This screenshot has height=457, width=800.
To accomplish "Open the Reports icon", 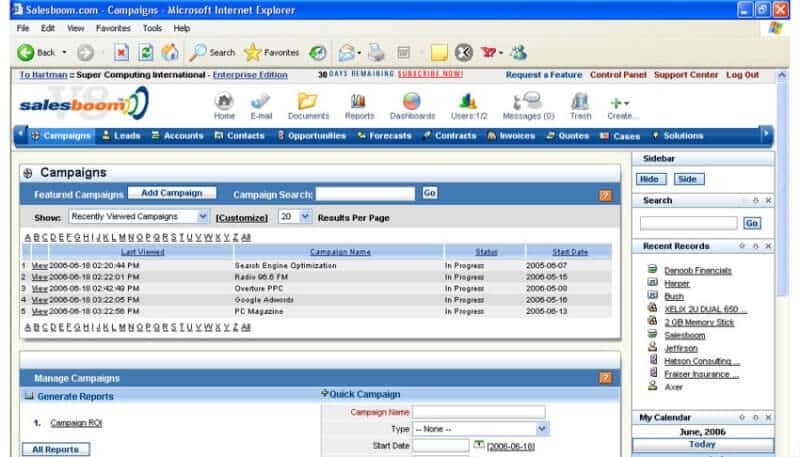I will [359, 106].
